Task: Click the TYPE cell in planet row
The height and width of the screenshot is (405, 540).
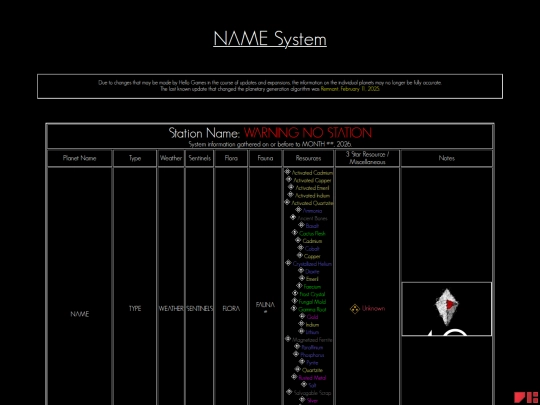Action: [x=135, y=309]
